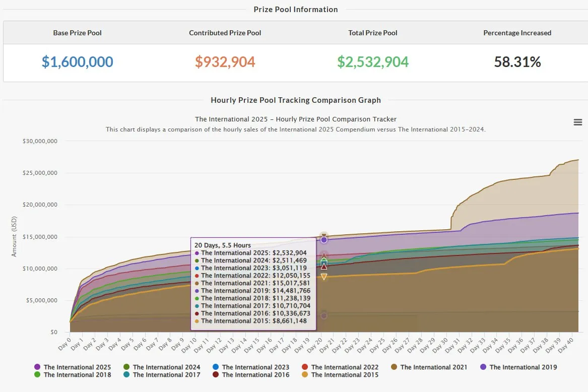Click tooltip row The International 2021: $15,017,581
This screenshot has width=588, height=392.
click(252, 283)
